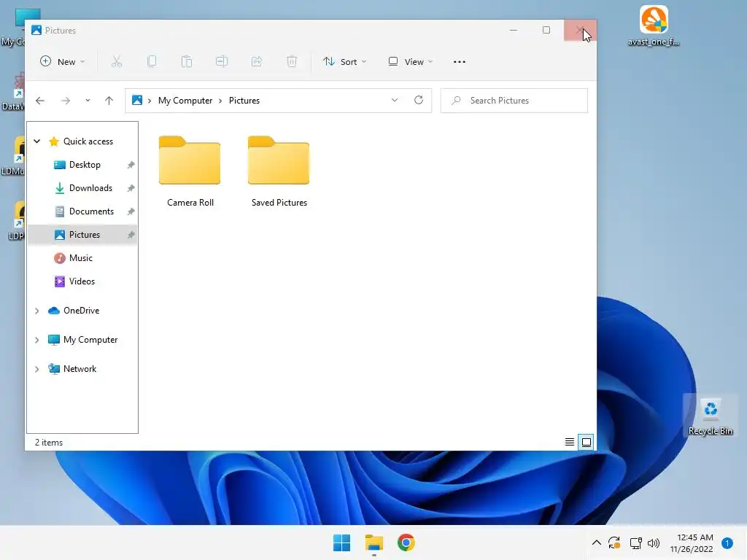The image size is (747, 560).
Task: Click the Delete trash can icon
Action: 292,61
